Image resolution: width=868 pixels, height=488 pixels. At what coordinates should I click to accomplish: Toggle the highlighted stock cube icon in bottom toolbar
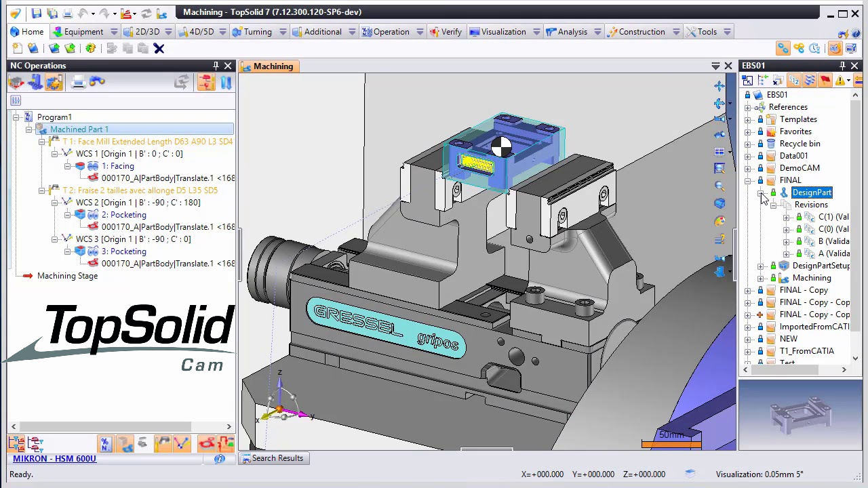124,444
